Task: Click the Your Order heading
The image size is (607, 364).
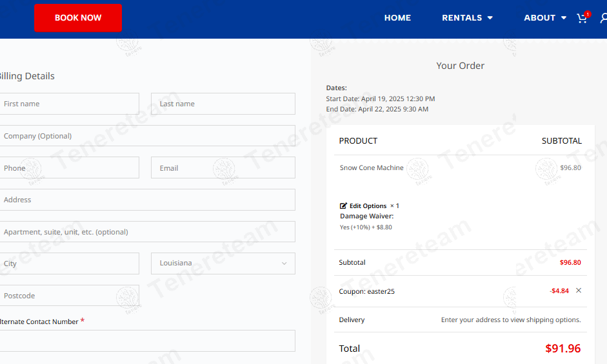Action: click(461, 66)
